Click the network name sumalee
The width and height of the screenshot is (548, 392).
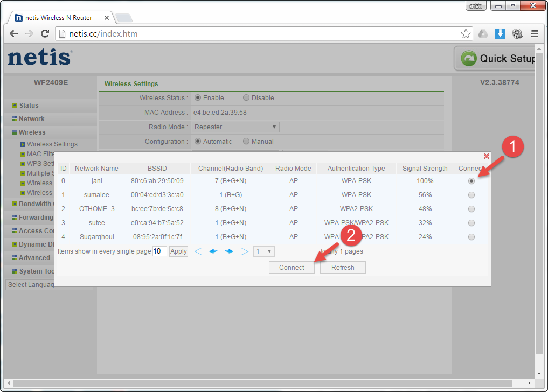click(96, 195)
